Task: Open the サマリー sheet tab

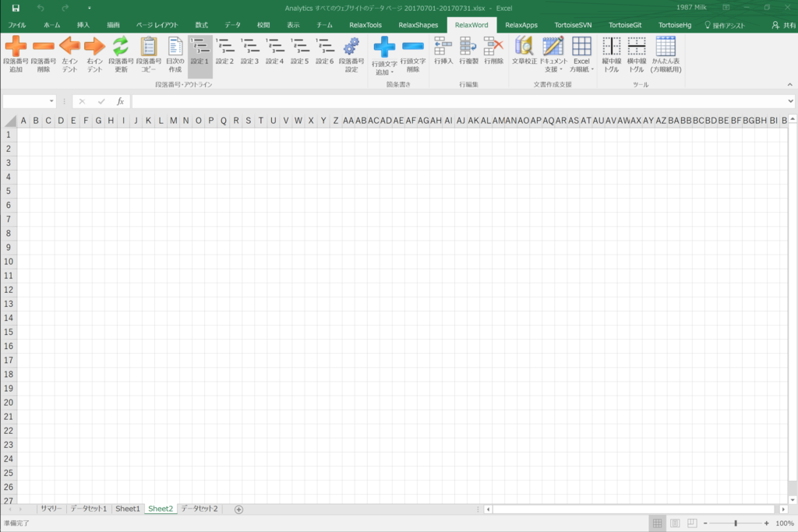Action: (51, 509)
